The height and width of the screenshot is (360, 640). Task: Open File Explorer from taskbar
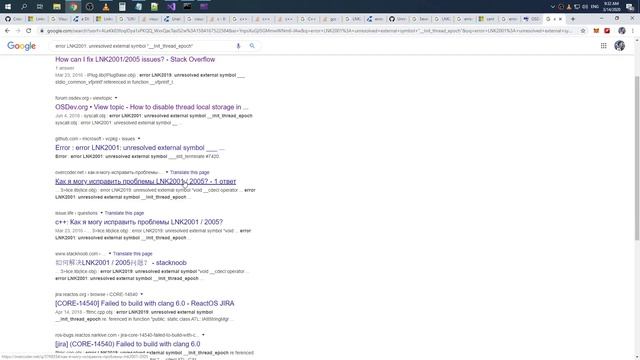pos(57,6)
